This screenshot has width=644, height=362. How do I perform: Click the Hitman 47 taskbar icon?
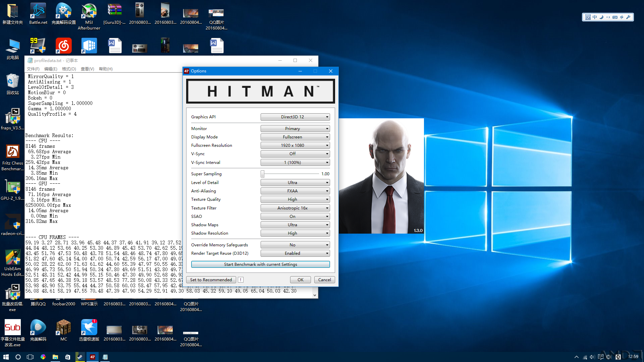click(x=92, y=357)
